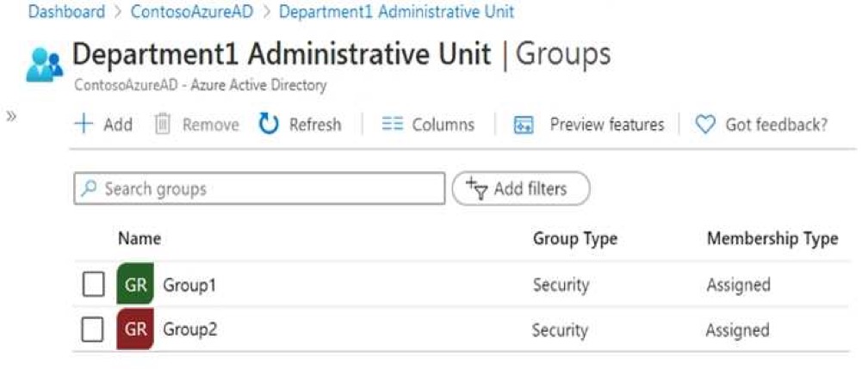
Task: Open the Group2 name link
Action: point(189,329)
